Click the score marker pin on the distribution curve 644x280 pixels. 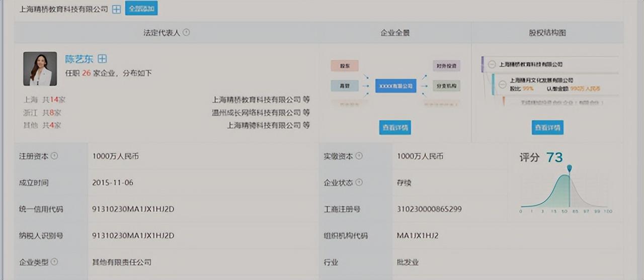569,169
